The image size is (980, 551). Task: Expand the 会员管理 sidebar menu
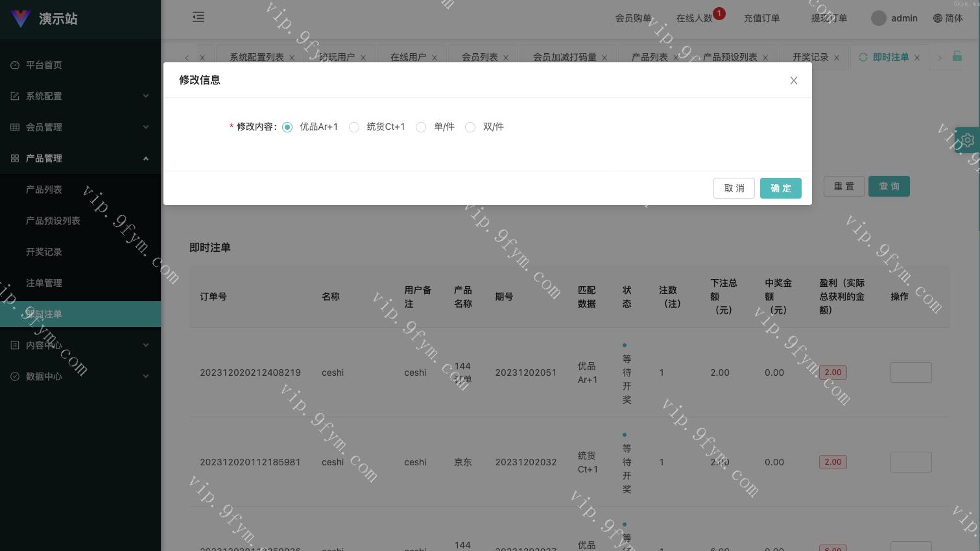point(80,127)
